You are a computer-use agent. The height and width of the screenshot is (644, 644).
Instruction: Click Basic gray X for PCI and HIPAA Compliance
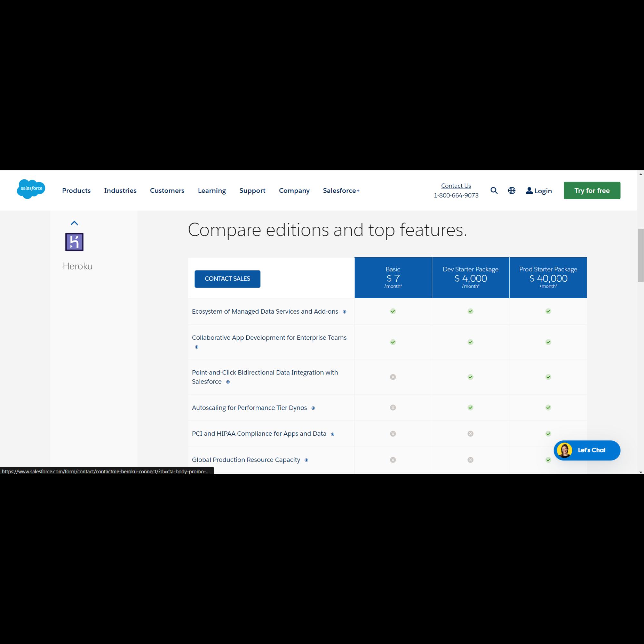[393, 434]
